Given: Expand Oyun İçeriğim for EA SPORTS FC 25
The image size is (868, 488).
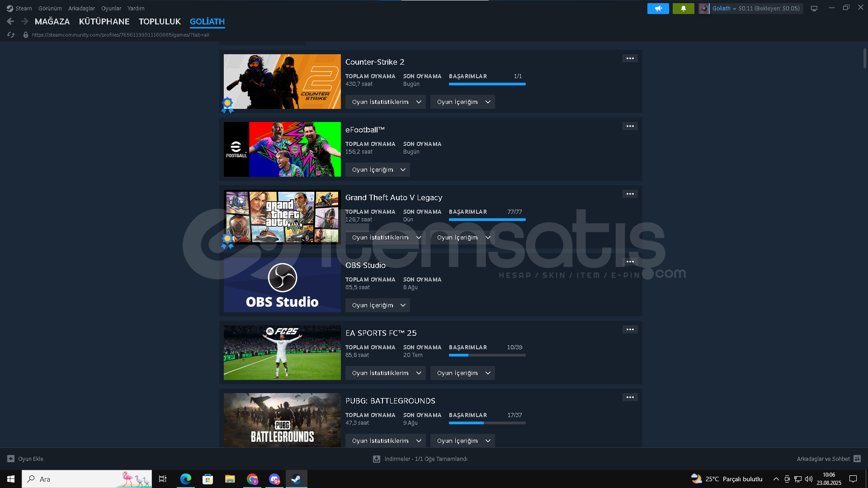Looking at the screenshot, I should click(462, 373).
